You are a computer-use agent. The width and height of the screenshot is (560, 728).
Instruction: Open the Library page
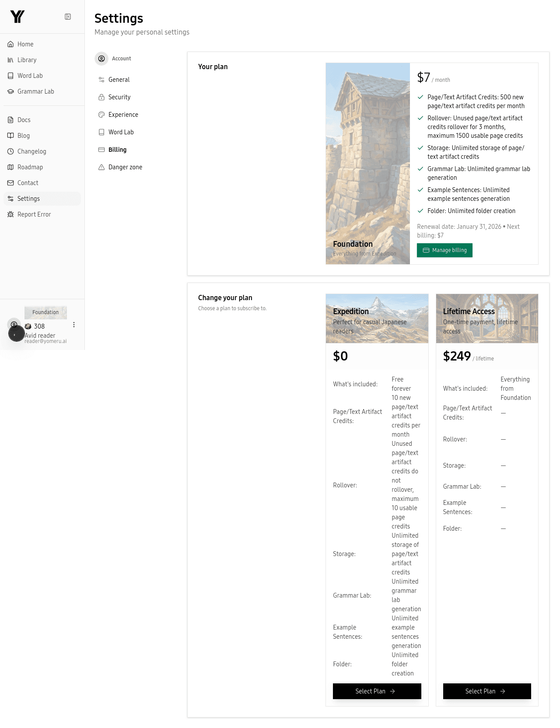click(42, 60)
